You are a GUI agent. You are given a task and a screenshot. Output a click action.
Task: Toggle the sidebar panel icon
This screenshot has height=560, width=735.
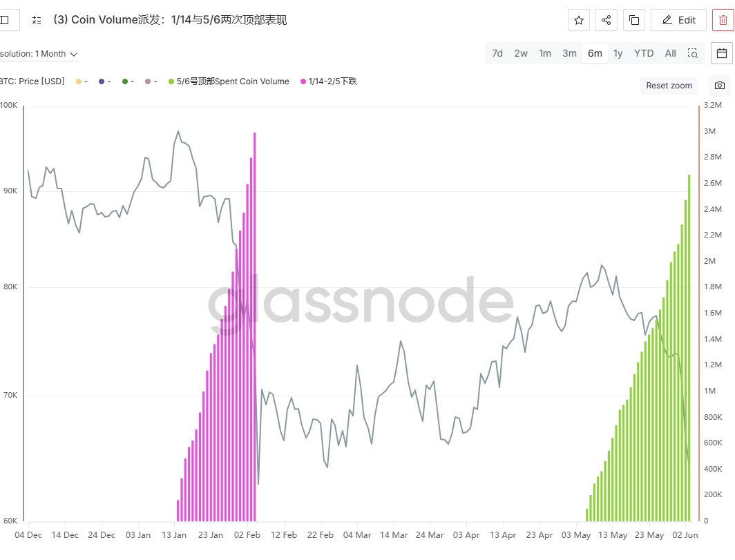[6, 20]
